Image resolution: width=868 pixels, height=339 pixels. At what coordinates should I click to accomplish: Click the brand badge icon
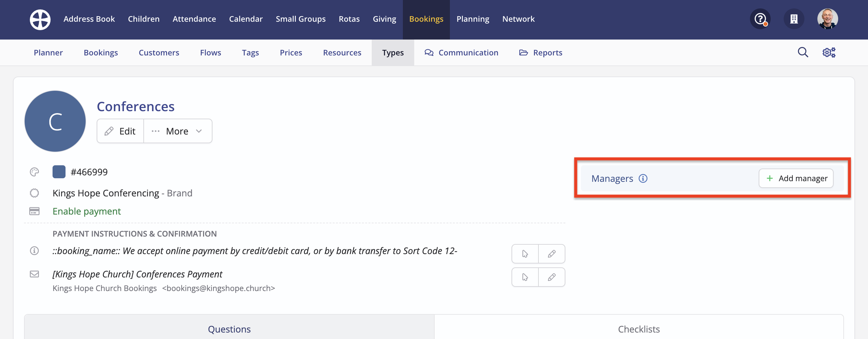34,193
